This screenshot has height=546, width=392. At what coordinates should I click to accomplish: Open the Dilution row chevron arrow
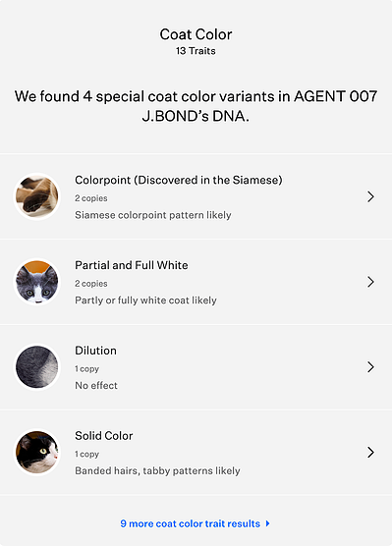pyautogui.click(x=370, y=367)
